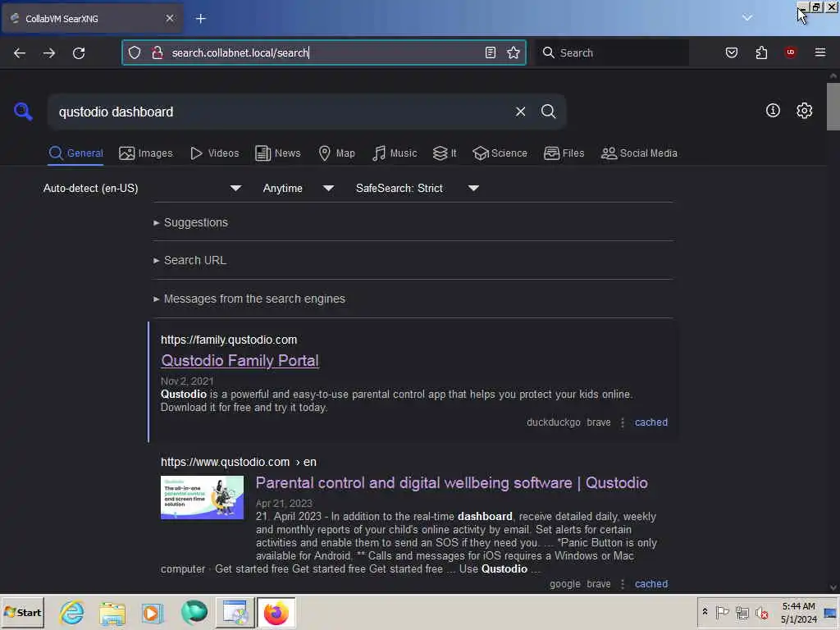Image resolution: width=840 pixels, height=630 pixels.
Task: Open Parental control and digital wellbeing link
Action: pos(452,482)
